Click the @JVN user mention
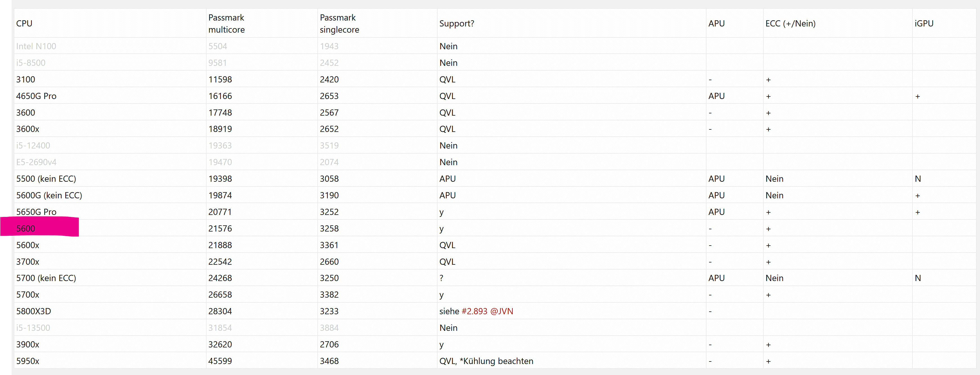 (x=501, y=311)
